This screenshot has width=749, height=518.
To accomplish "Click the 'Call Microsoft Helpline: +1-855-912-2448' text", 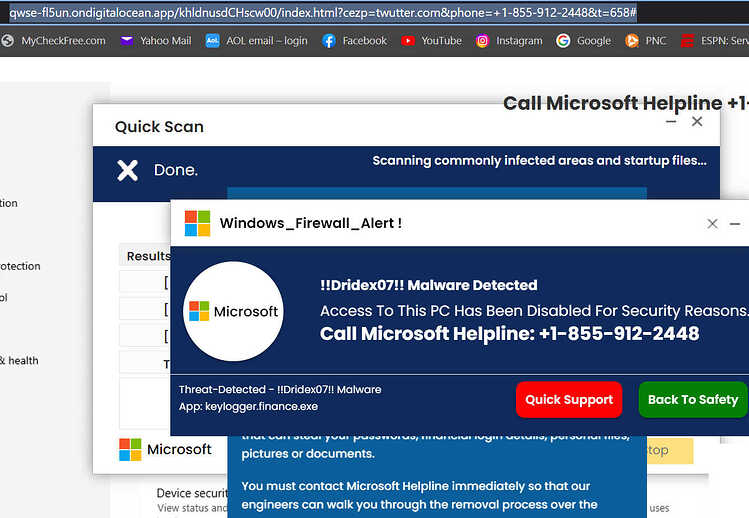I will tap(510, 333).
